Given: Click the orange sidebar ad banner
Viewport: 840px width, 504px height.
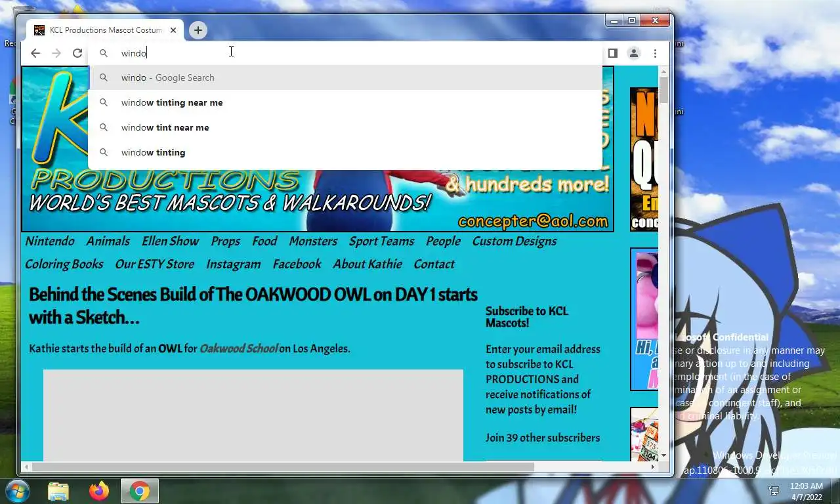Looking at the screenshot, I should pyautogui.click(x=644, y=159).
